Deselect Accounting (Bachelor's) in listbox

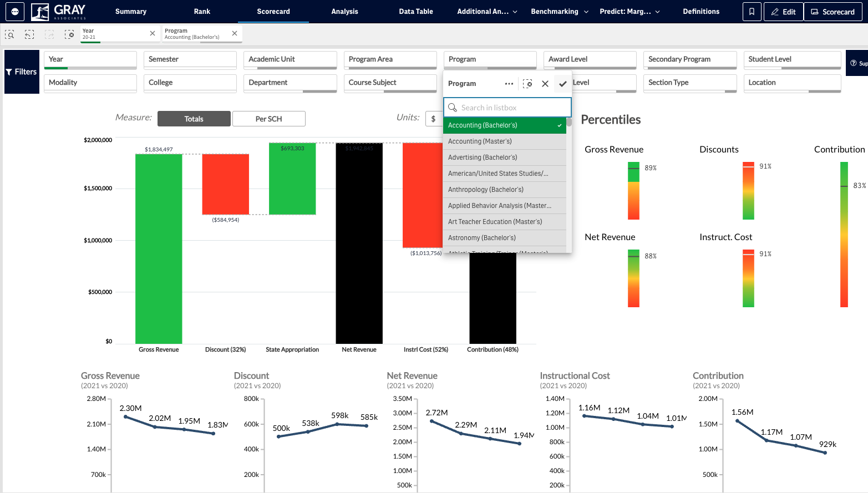pos(505,125)
